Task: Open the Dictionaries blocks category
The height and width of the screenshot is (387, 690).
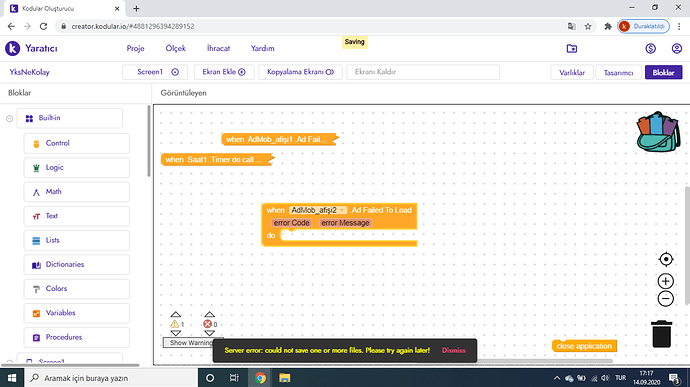Action: (77, 264)
